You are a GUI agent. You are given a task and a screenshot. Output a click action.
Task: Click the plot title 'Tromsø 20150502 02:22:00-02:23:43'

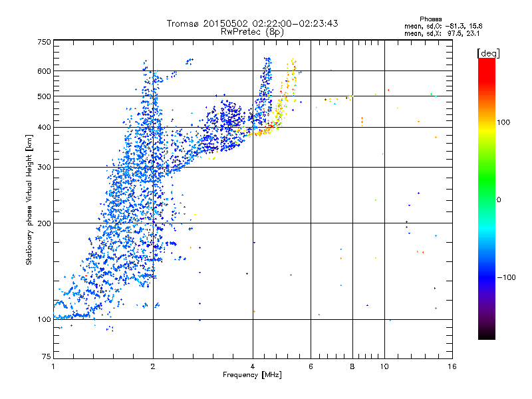252,23
